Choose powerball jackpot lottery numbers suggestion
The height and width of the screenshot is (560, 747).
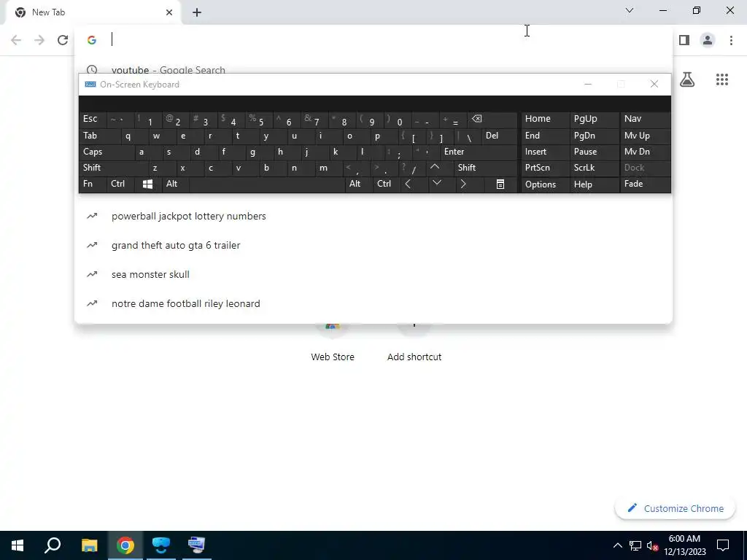point(373,216)
